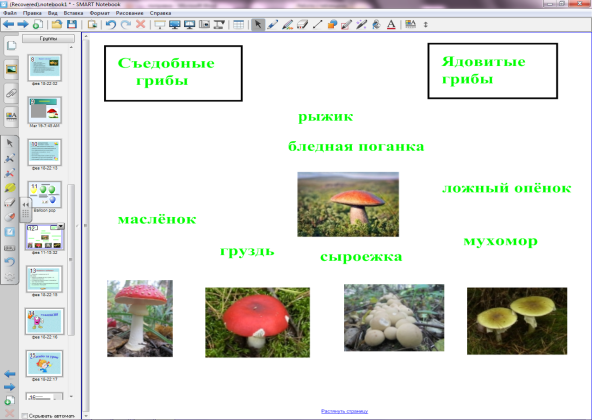
Task: Save the notebook with the floppy icon
Action: [72, 25]
